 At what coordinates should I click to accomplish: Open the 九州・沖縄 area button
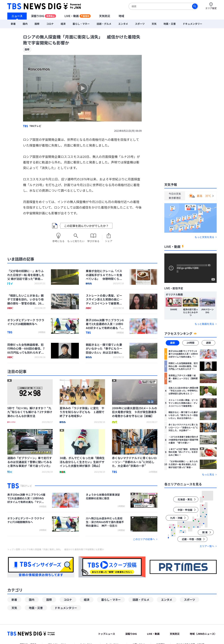pos(177,518)
